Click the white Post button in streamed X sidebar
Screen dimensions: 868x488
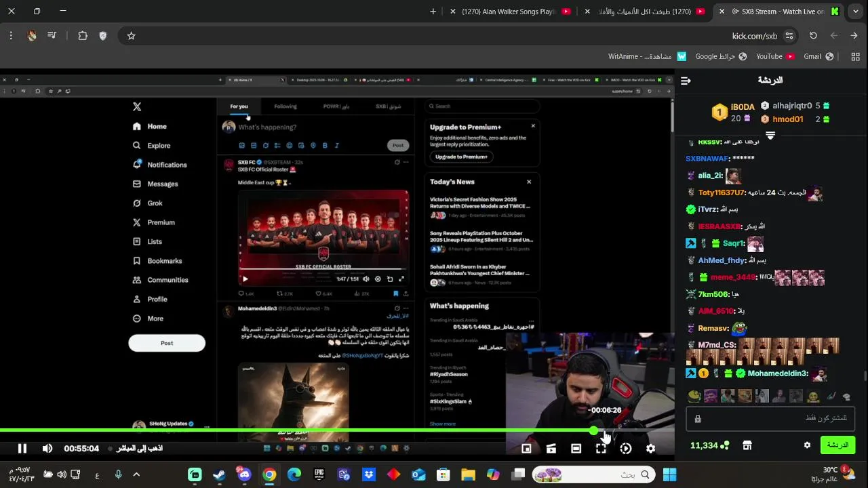167,343
